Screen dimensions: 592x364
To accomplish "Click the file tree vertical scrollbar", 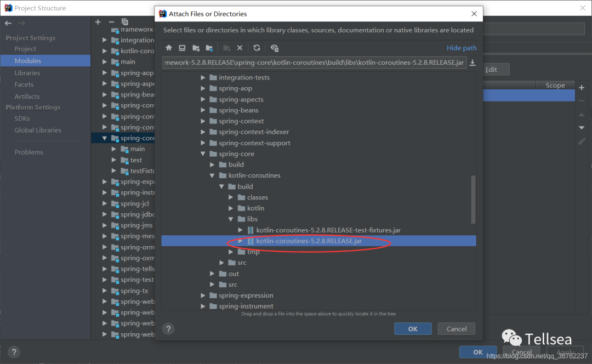I will (x=473, y=200).
